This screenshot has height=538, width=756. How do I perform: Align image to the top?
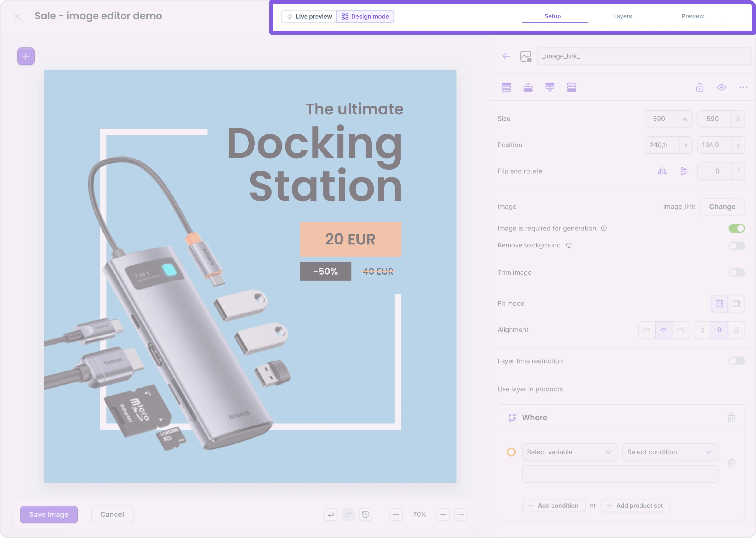[x=702, y=330]
